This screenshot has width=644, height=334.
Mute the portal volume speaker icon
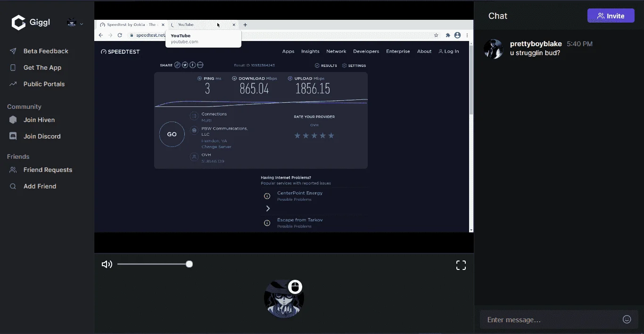pos(107,264)
